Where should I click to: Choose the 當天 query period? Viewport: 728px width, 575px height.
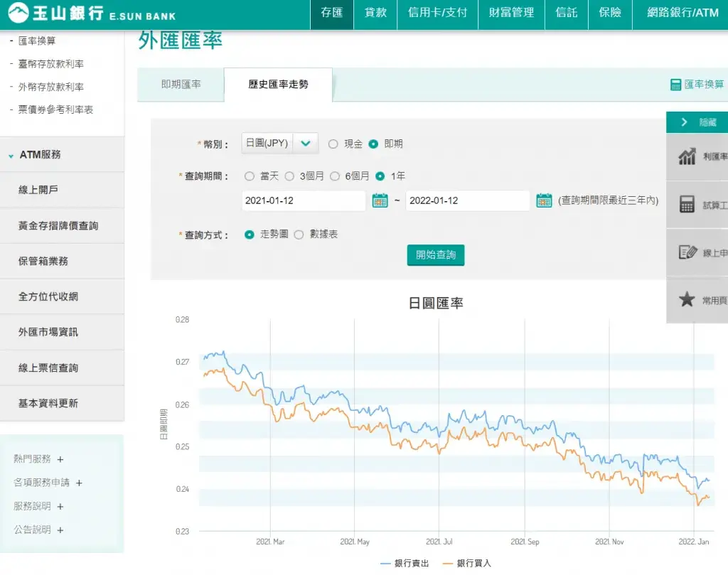coord(250,176)
